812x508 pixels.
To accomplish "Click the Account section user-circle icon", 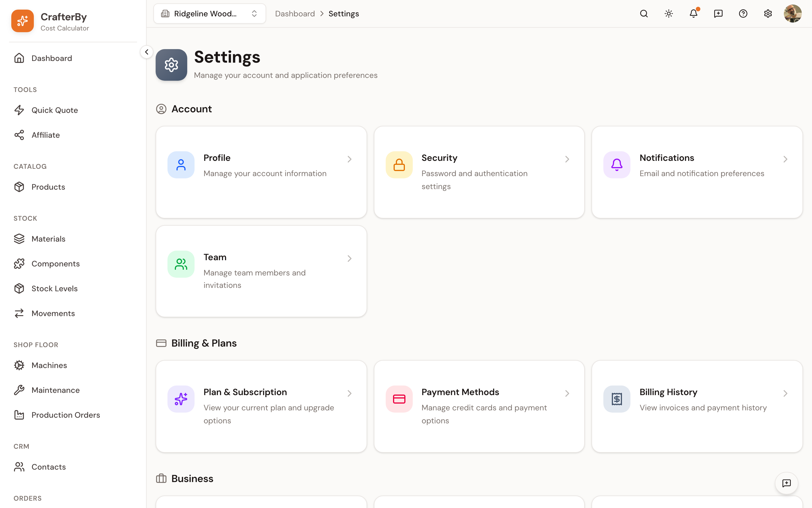I will [161, 109].
